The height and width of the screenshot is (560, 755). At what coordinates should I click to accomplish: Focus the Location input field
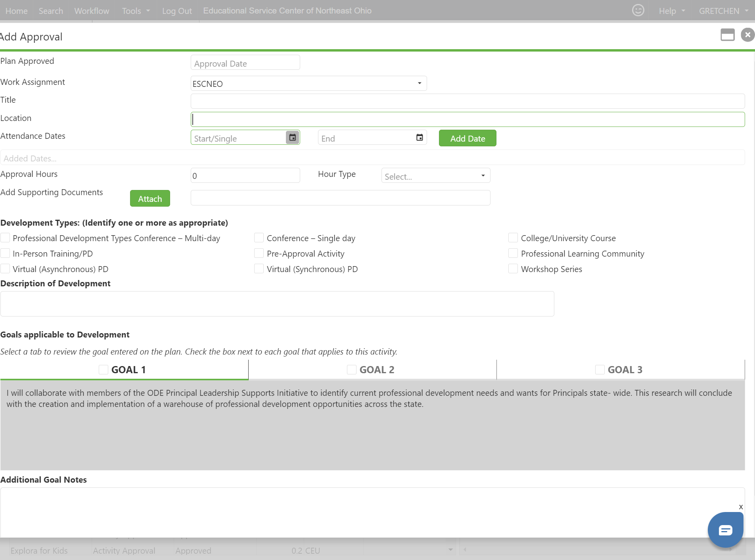[468, 119]
